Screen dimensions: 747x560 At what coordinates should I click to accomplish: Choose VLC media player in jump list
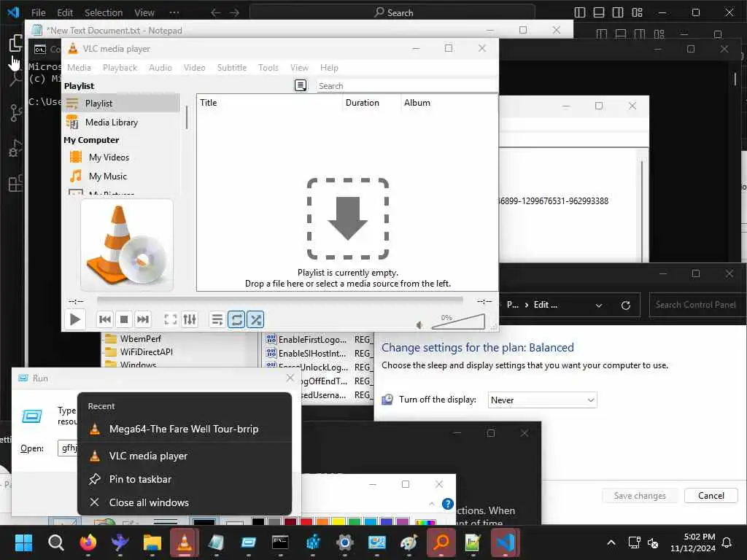185,456
